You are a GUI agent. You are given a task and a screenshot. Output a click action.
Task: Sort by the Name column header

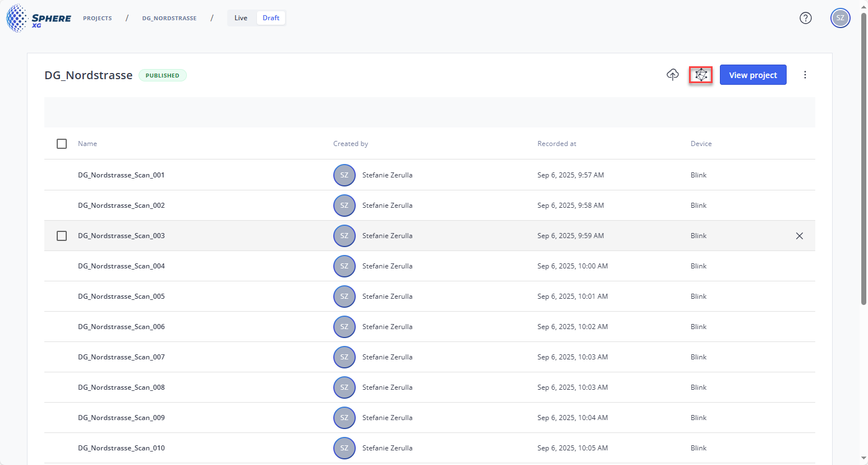(x=88, y=144)
